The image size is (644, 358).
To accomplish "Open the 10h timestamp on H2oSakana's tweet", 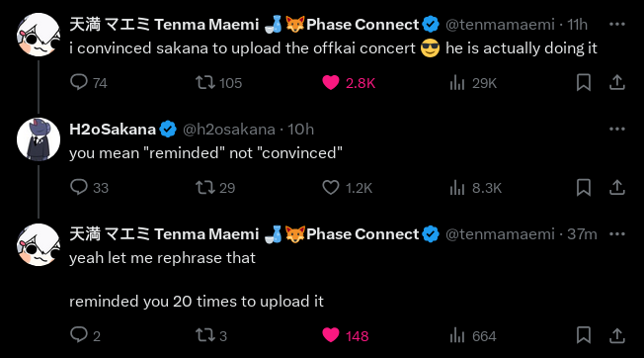I will coord(300,130).
